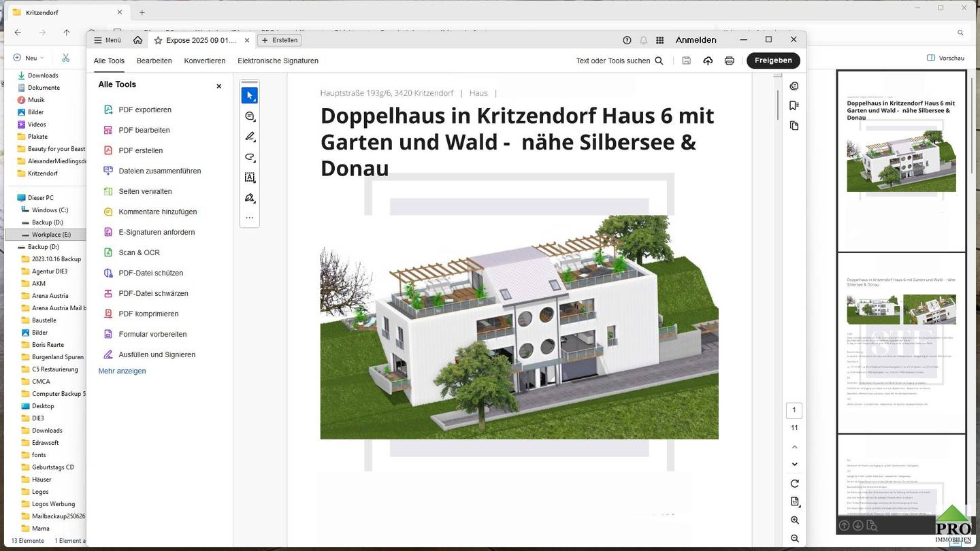Click the save disk icon
The image size is (980, 551).
coord(686,61)
